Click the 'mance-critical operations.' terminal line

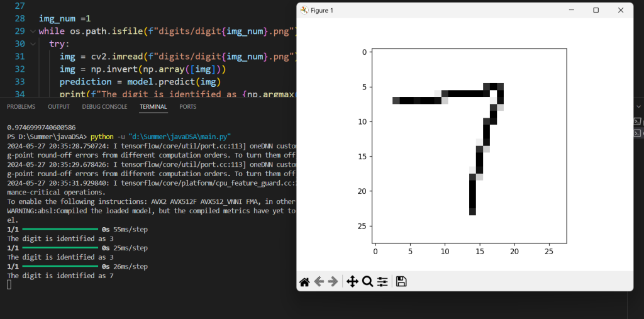pos(56,192)
